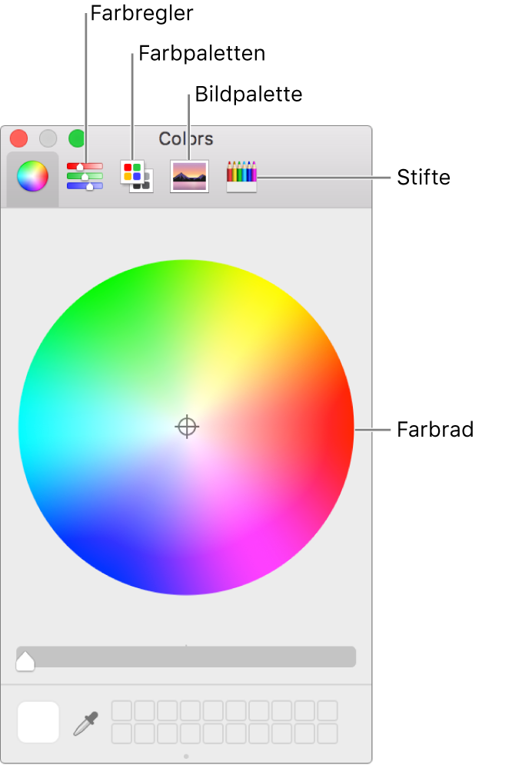Select the first empty saved-swatch slot
Screen dimensions: 532x765
click(121, 711)
